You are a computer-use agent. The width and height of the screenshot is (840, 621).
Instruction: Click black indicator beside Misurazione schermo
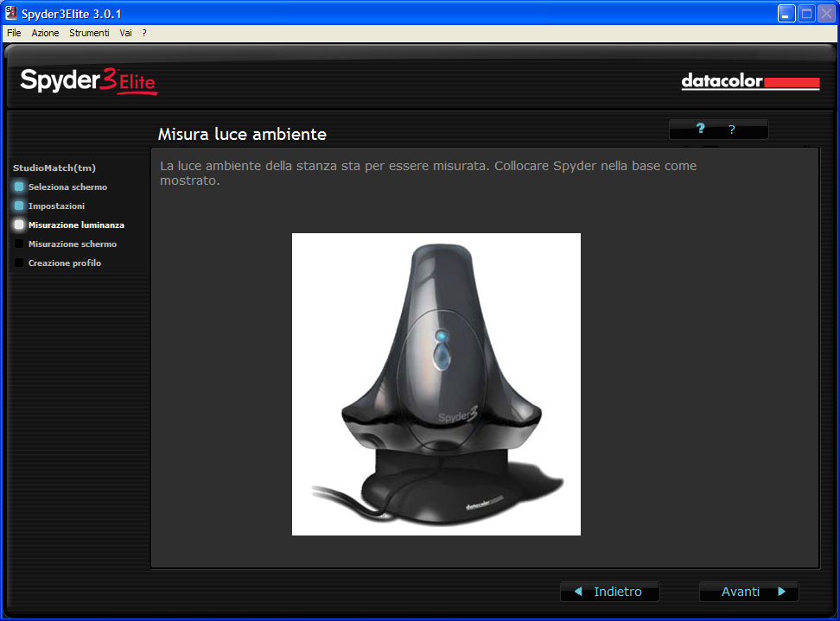click(19, 244)
